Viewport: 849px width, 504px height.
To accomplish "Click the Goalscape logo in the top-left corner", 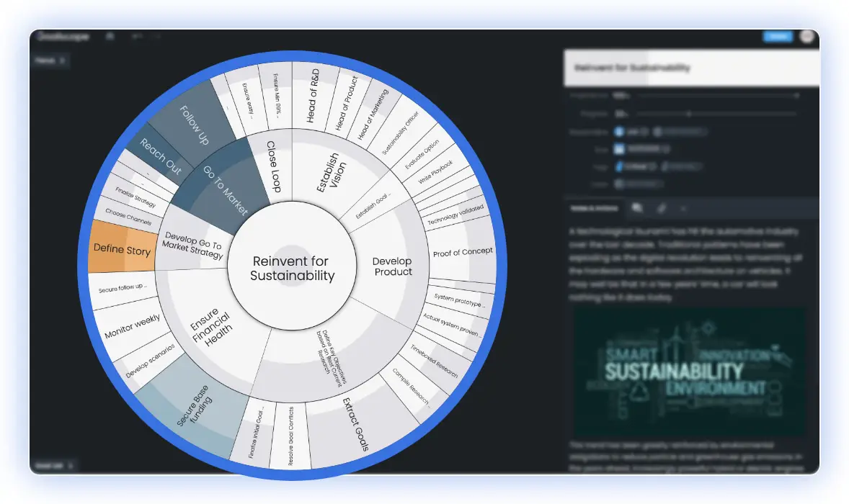I will tap(63, 36).
